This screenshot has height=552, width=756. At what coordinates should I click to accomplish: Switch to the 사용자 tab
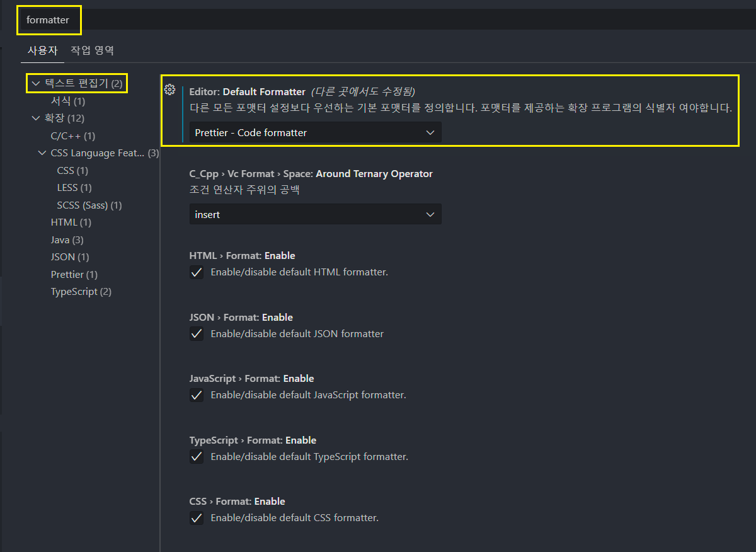coord(43,50)
